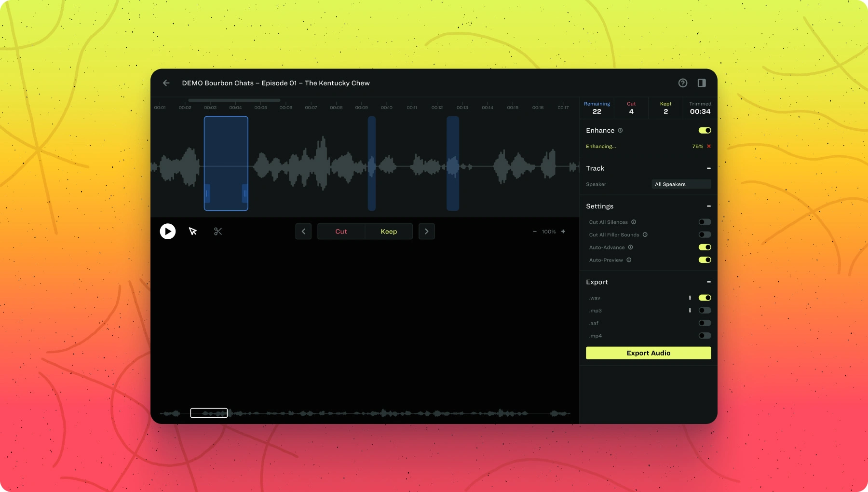Screen dimensions: 868x492
Task: Open options dots for .mp3 export
Action: point(690,310)
